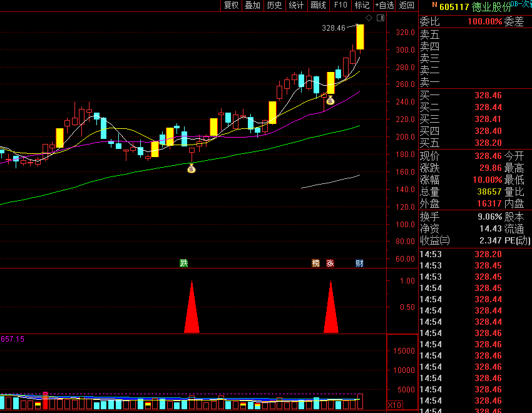Select the 卖四 order row

(x=475, y=46)
